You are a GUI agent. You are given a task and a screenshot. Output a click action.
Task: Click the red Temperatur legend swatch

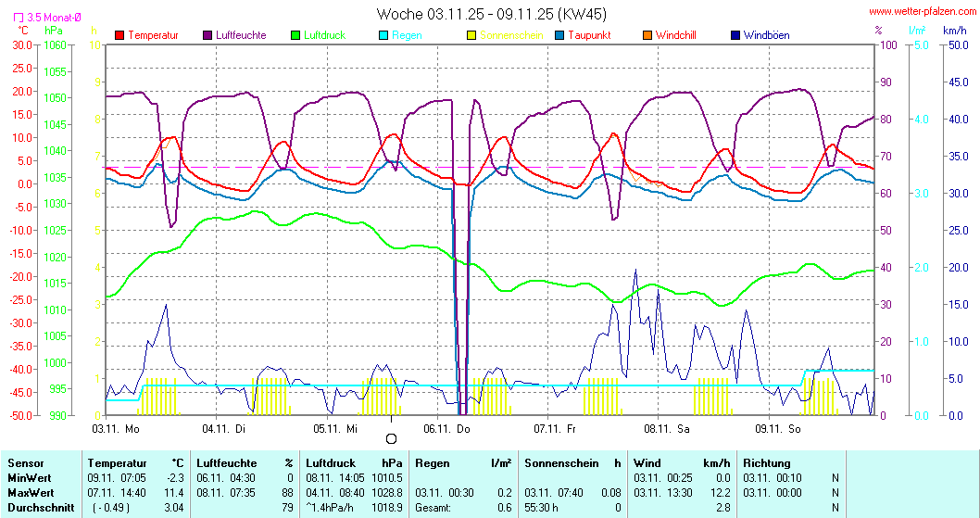point(119,35)
